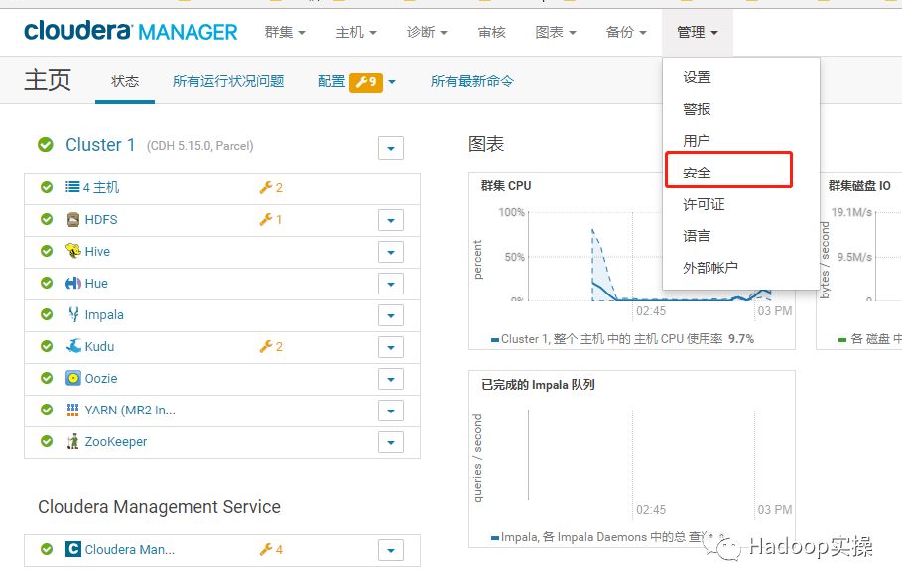Open the 群集磁盘 IO chart title
902x588 pixels.
[x=859, y=185]
